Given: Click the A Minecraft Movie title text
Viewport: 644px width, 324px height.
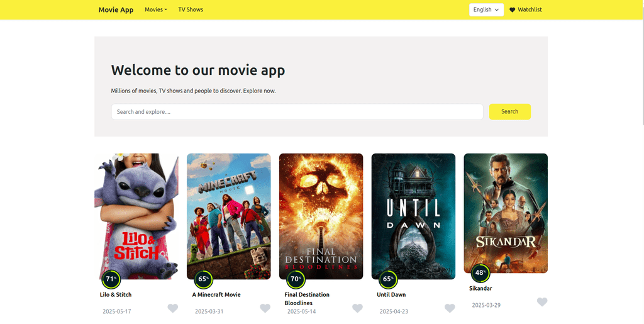Looking at the screenshot, I should [216, 294].
